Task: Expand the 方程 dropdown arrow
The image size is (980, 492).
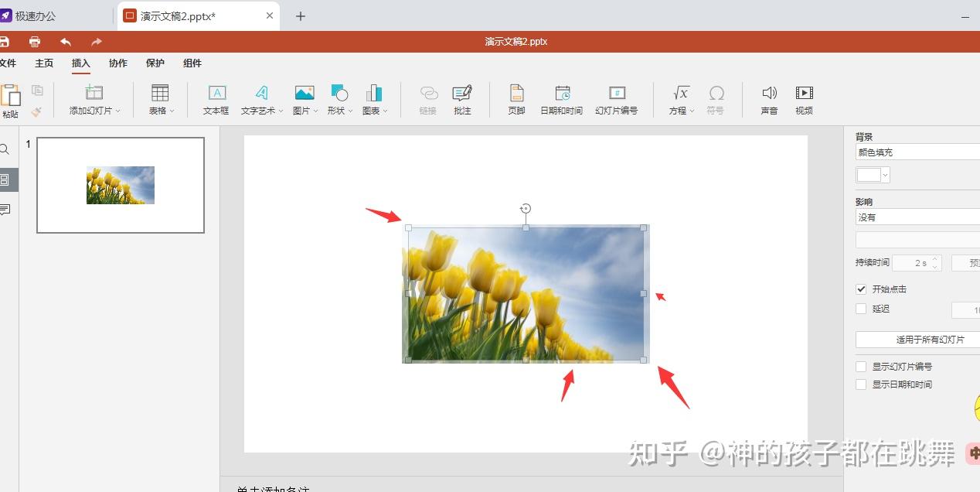Action: (x=692, y=111)
